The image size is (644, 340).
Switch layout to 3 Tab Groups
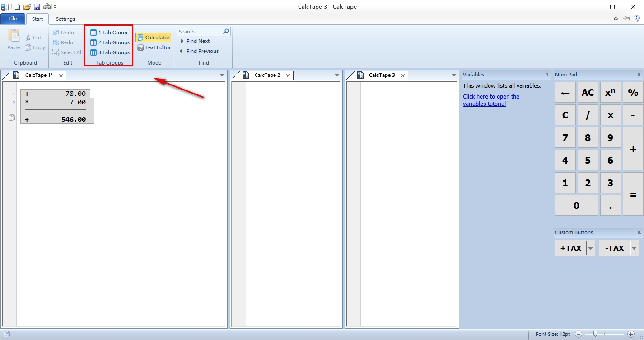pyautogui.click(x=110, y=52)
